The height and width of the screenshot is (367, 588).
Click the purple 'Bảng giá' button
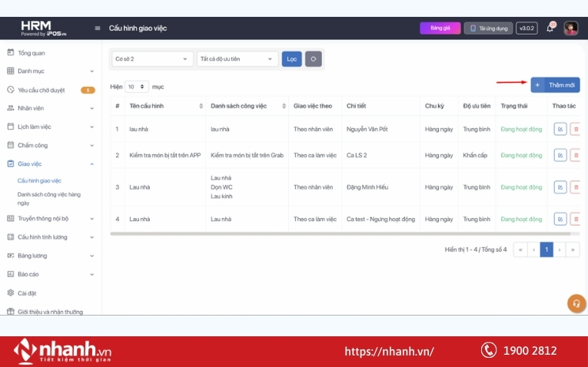[440, 28]
